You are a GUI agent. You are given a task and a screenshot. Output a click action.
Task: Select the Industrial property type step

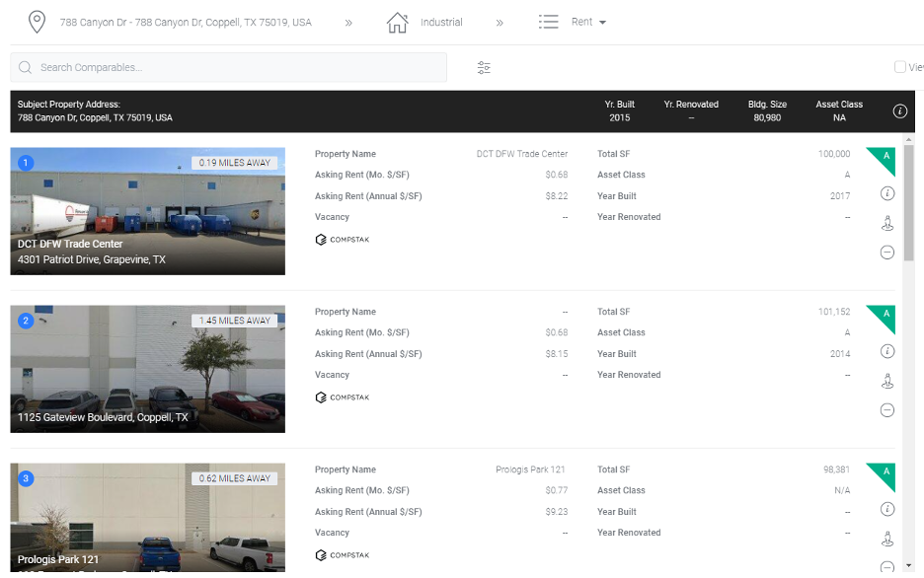click(x=441, y=23)
